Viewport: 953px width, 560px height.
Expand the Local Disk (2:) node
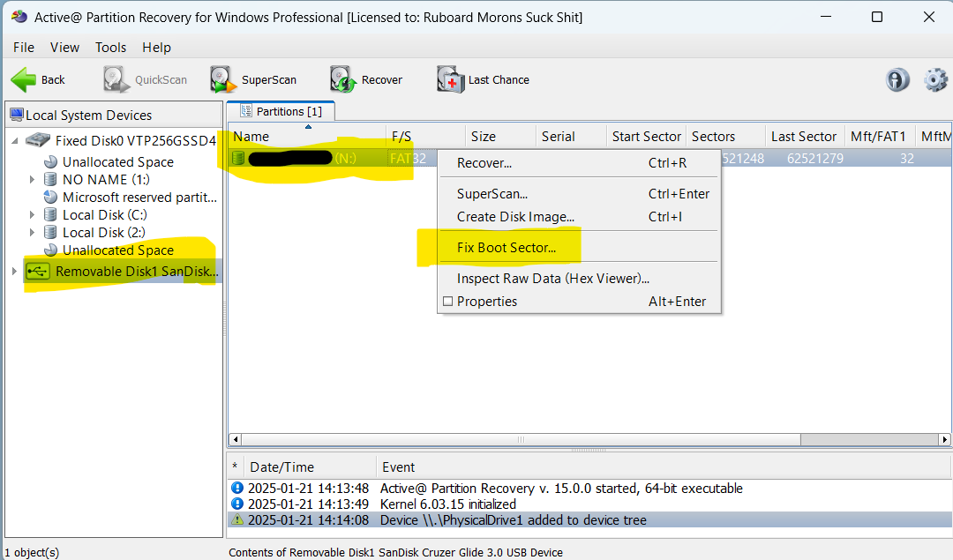coord(33,233)
